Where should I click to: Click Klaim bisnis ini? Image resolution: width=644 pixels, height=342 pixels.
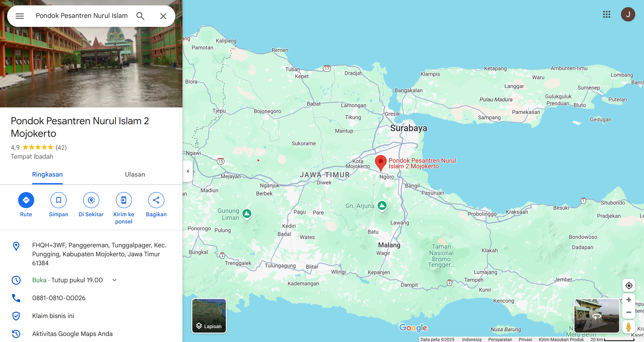click(53, 316)
